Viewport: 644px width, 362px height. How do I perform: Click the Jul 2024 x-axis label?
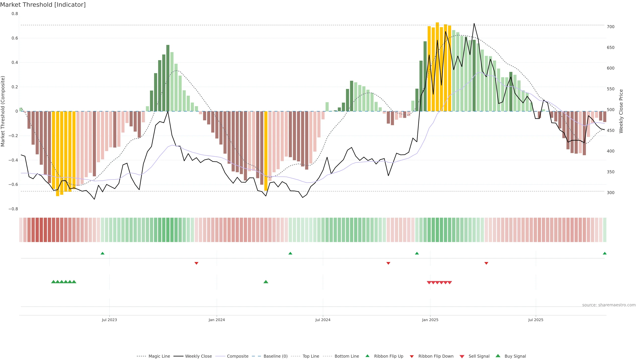click(323, 320)
